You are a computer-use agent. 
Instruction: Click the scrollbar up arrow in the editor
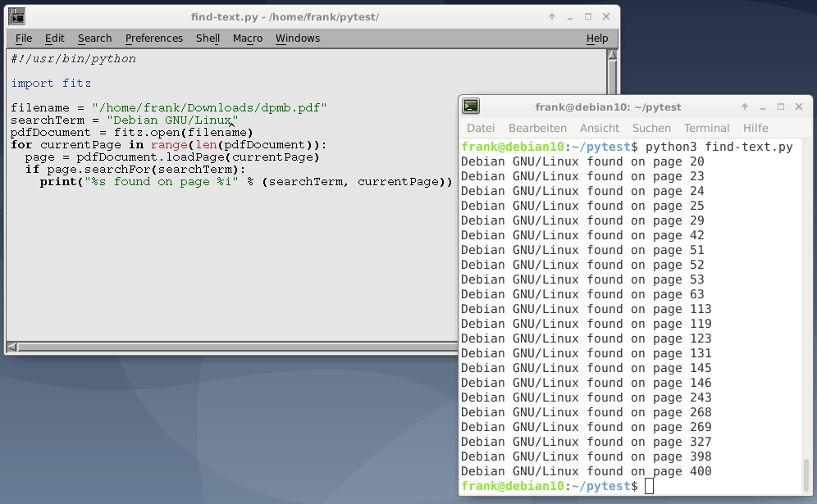(x=611, y=55)
